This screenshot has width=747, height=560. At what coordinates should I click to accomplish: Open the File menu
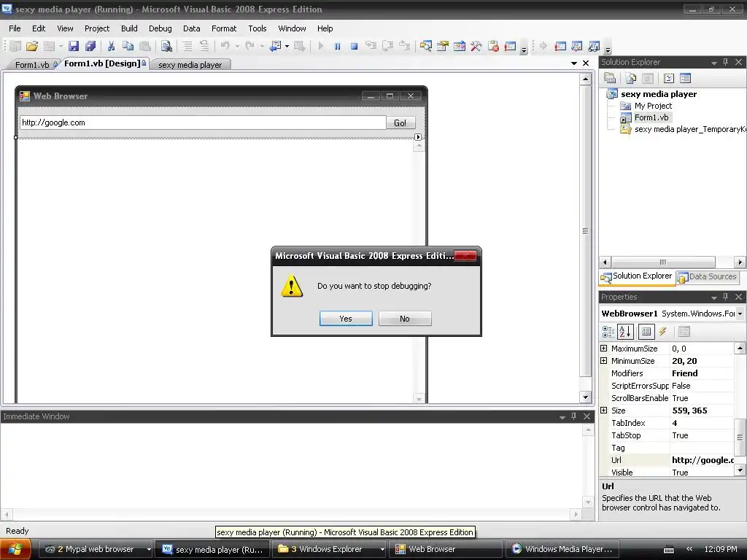(x=15, y=28)
